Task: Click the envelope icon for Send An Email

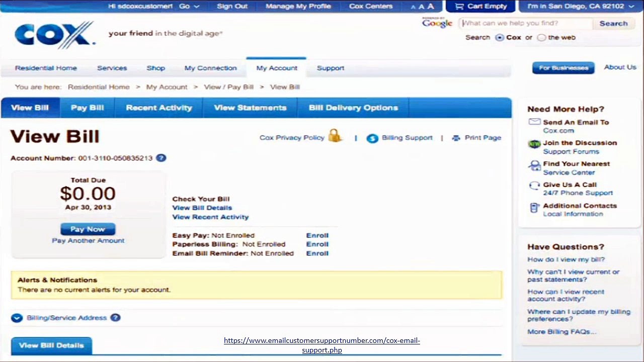Action: (534, 122)
